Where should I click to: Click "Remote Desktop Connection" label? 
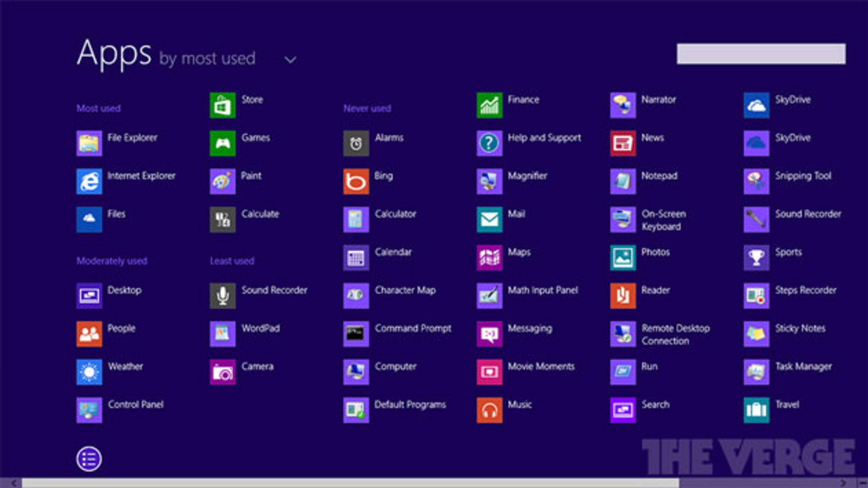(676, 335)
